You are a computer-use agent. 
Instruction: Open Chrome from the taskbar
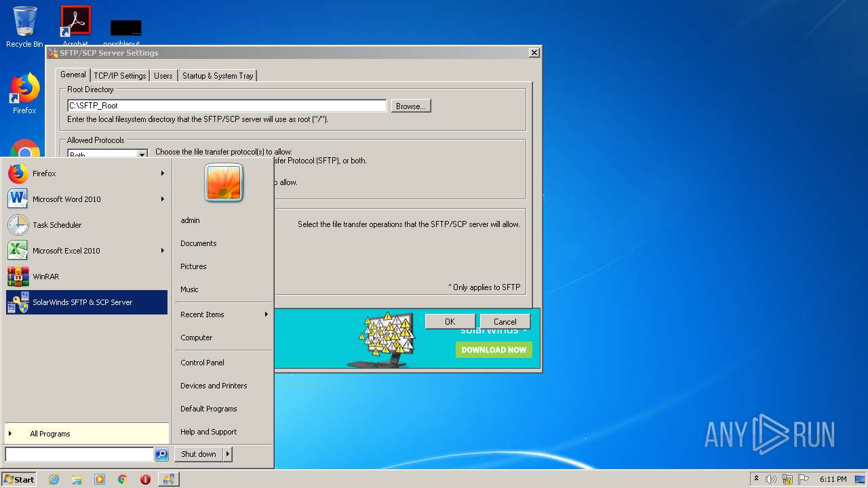(x=123, y=479)
